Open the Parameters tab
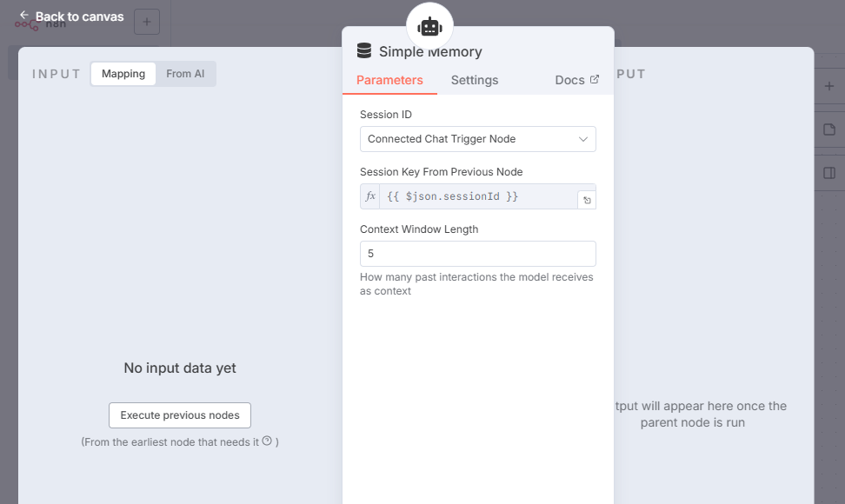845x504 pixels. [389, 80]
